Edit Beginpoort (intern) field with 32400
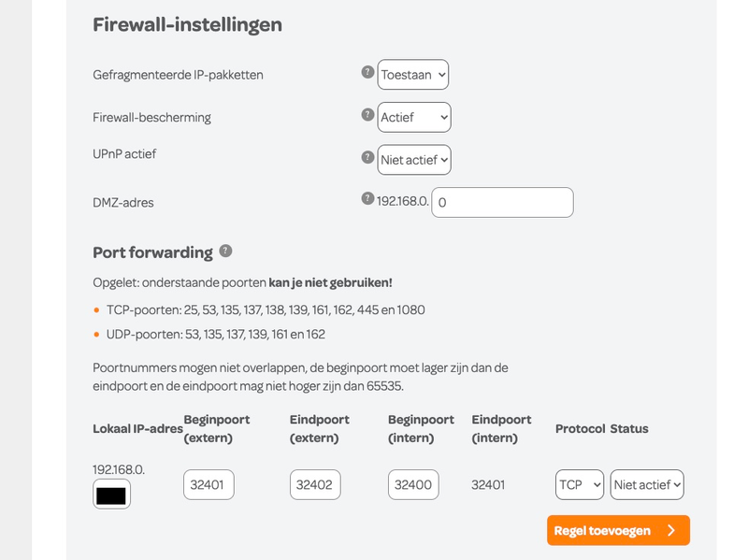The width and height of the screenshot is (748, 560). [x=413, y=485]
